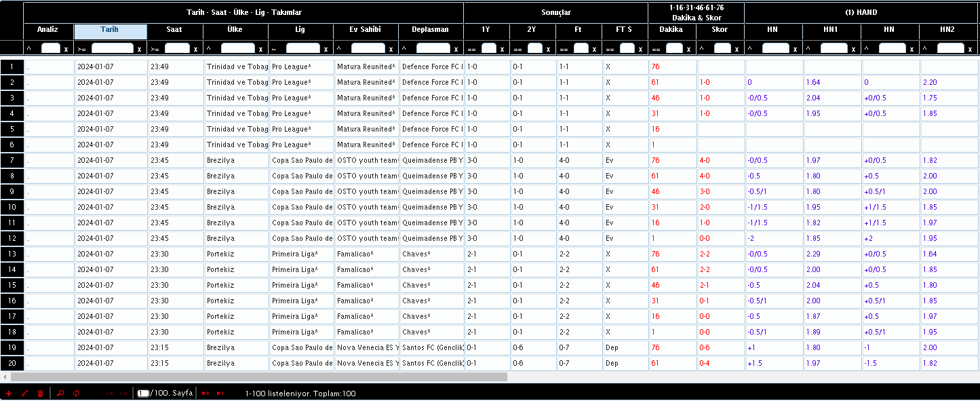The width and height of the screenshot is (980, 401).
Task: Go to the next page icon
Action: coord(205,393)
